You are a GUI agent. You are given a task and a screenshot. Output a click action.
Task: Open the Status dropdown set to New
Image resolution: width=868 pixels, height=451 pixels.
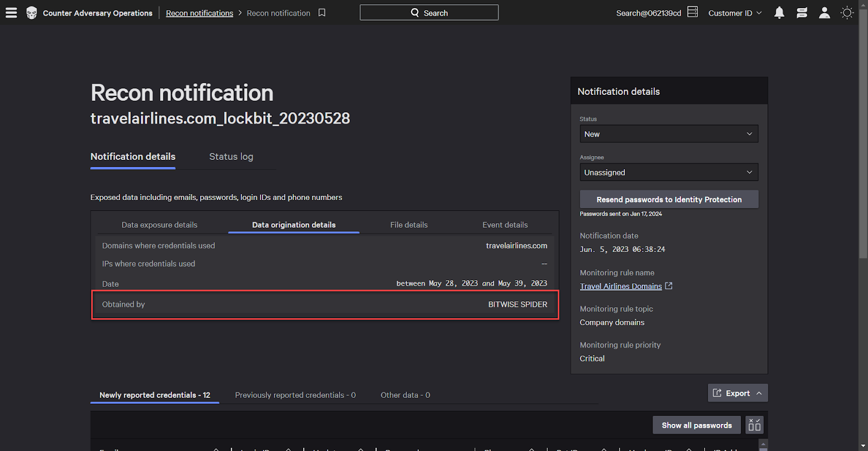click(669, 134)
